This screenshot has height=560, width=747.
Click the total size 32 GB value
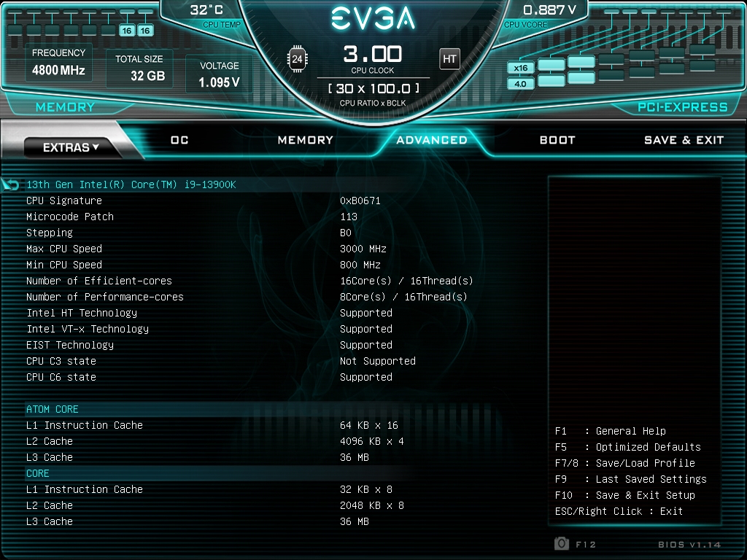(x=147, y=76)
